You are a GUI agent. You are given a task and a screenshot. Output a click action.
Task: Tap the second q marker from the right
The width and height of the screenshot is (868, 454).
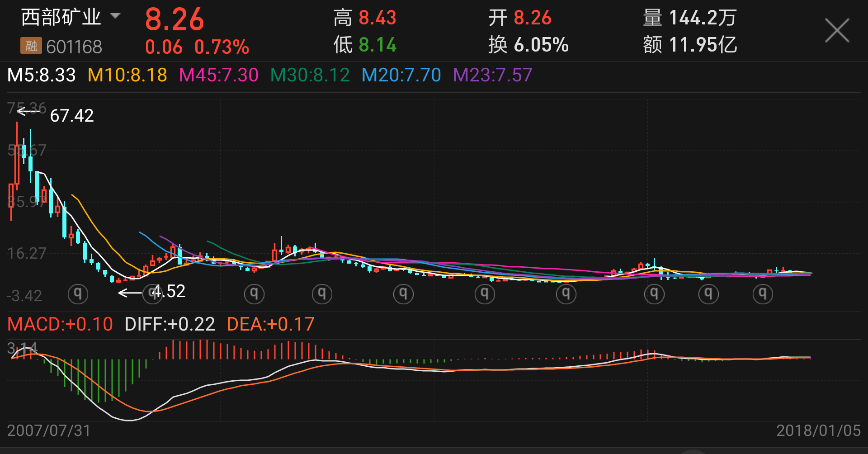pos(708,294)
